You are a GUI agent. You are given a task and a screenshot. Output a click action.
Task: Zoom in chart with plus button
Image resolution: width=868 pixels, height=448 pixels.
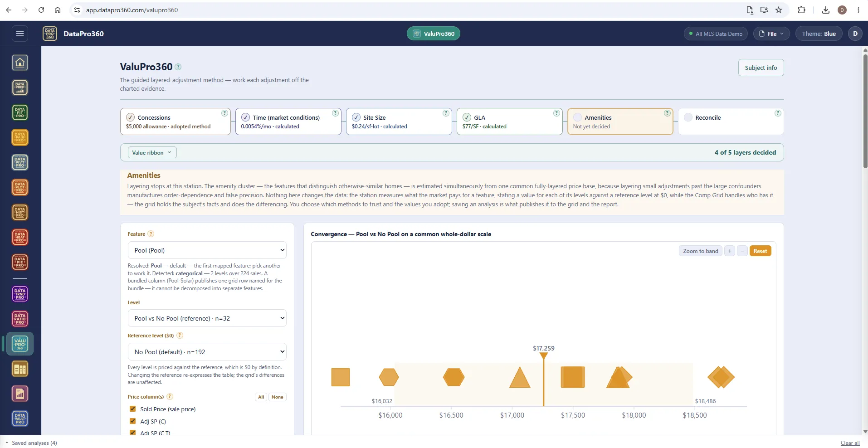[x=730, y=251]
